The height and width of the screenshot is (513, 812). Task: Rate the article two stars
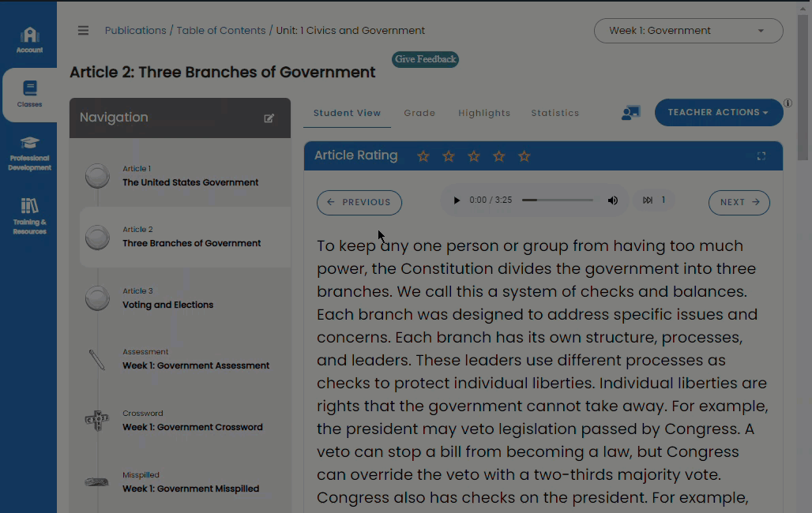tap(449, 155)
